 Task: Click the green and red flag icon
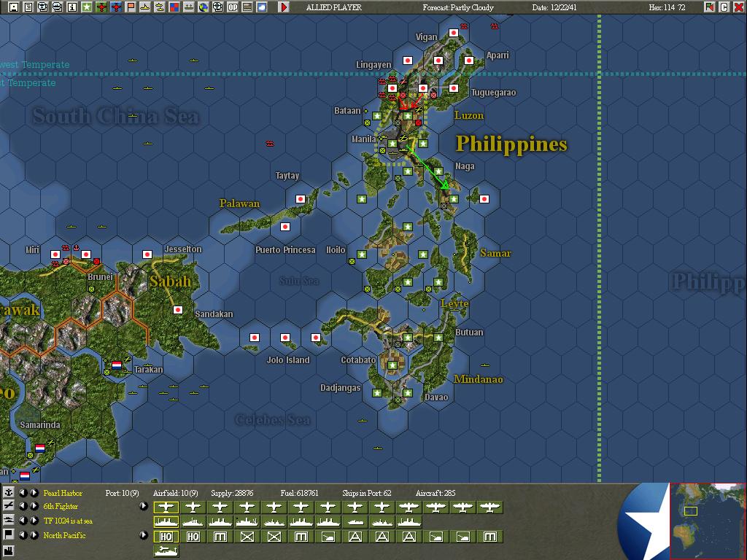(x=709, y=7)
